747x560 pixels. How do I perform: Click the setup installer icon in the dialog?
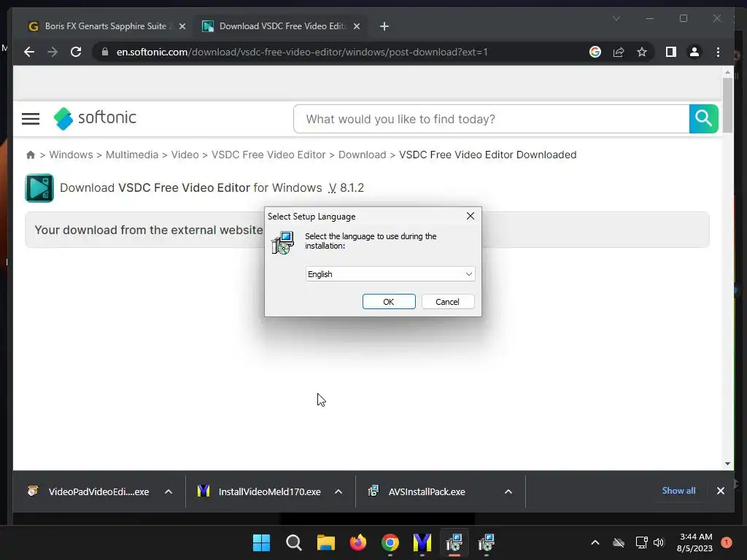pyautogui.click(x=283, y=243)
